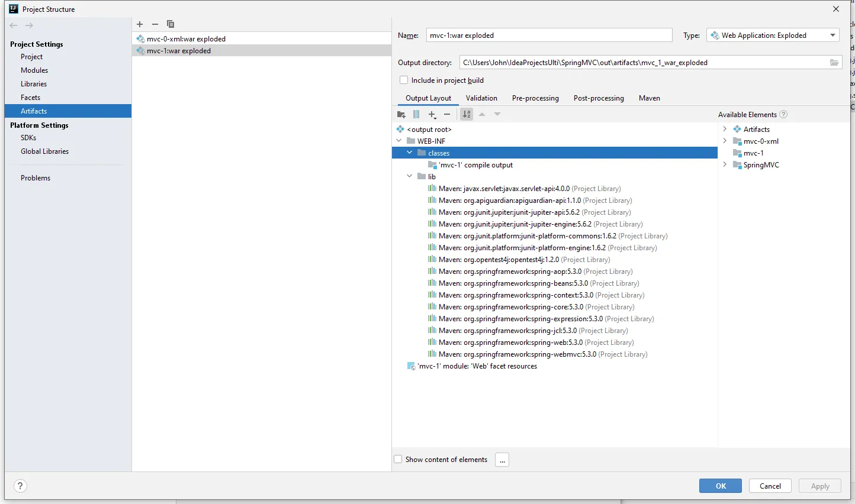The width and height of the screenshot is (855, 504).
Task: Select junit-platform-commons:1.6.2 library entry
Action: (x=548, y=236)
